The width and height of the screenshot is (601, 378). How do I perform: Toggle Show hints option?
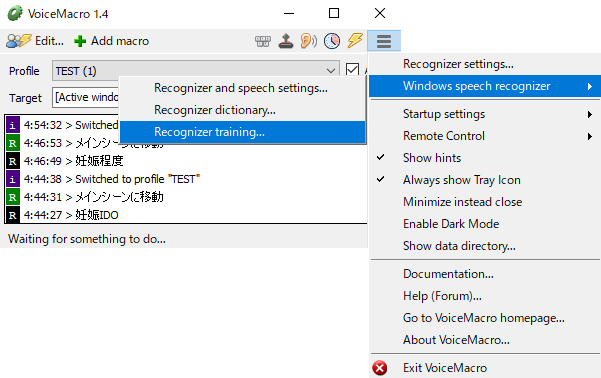(485, 158)
